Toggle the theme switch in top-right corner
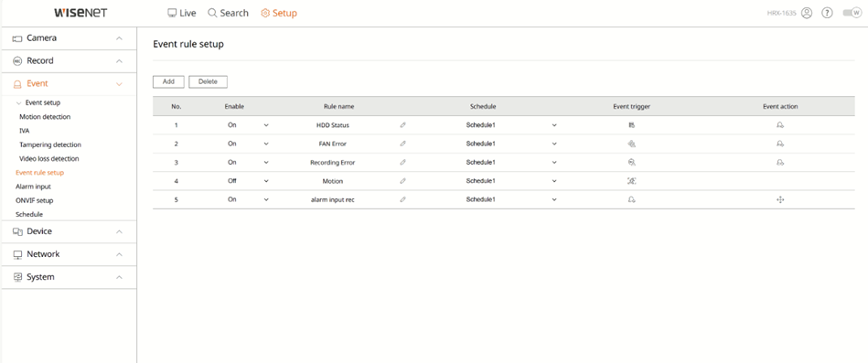This screenshot has height=363, width=868. 852,13
